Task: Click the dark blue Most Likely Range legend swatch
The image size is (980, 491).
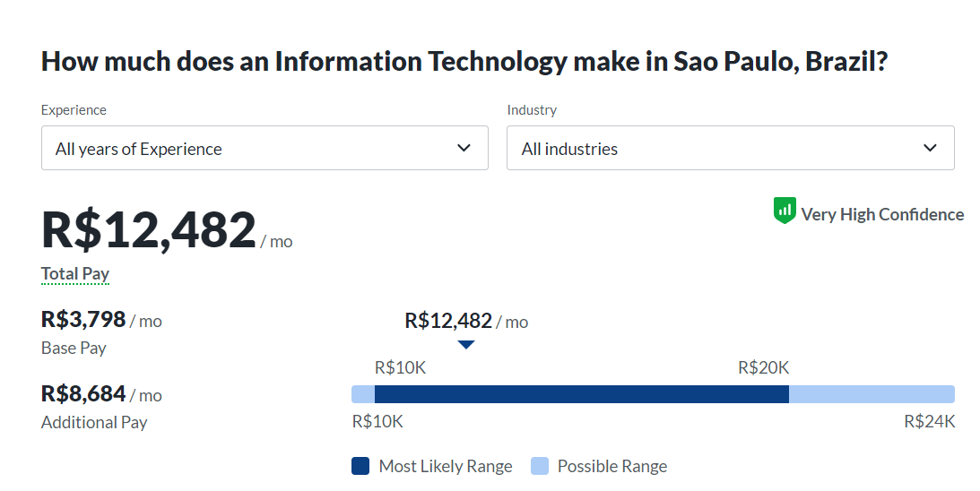Action: tap(360, 466)
